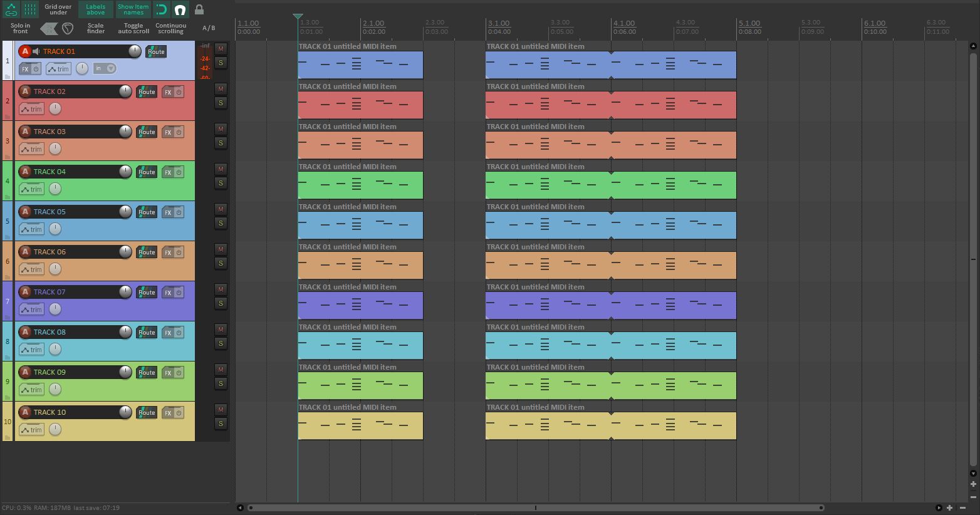Open TRACK 01 input dropdown

click(x=105, y=68)
